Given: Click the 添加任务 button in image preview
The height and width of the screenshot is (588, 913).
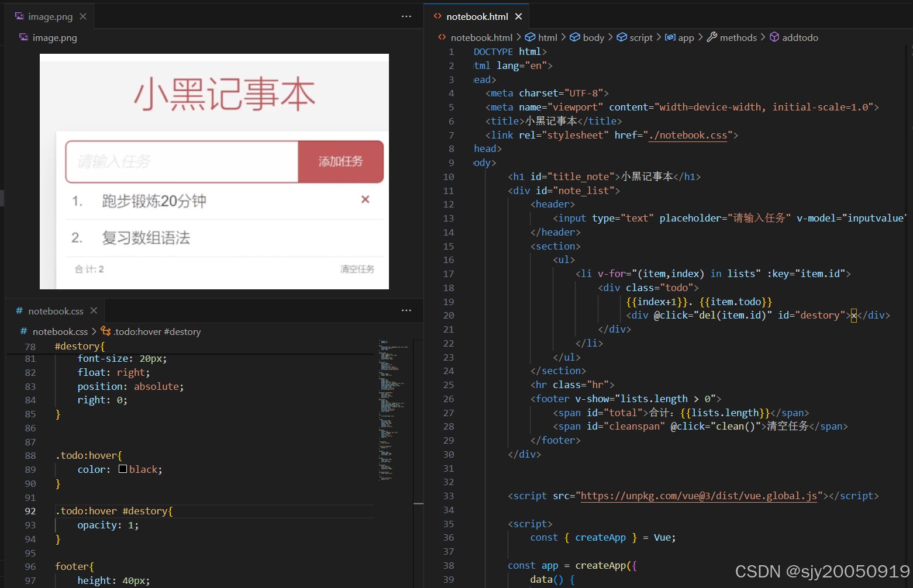Looking at the screenshot, I should (x=340, y=161).
